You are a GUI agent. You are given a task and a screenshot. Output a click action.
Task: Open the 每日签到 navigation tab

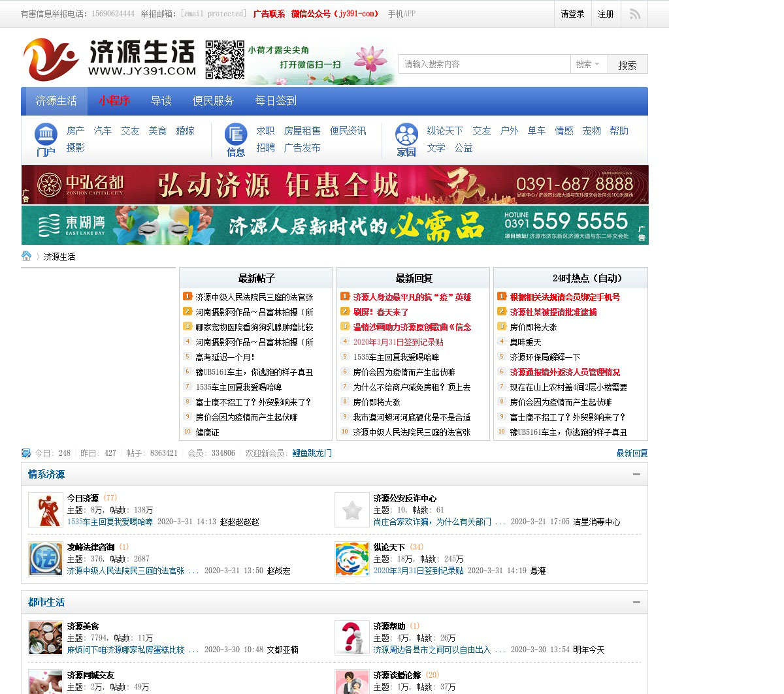(x=276, y=101)
